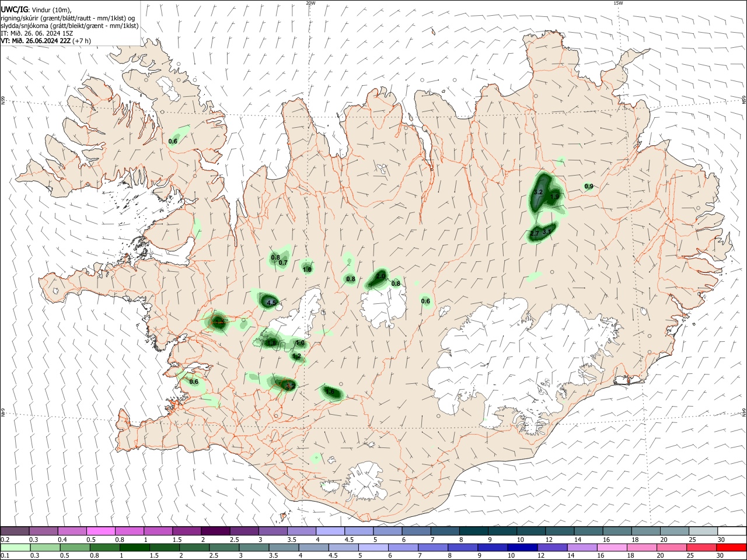747x560 pixels.
Task: Click the 0.7 precipitation value on the map
Action: click(283, 262)
